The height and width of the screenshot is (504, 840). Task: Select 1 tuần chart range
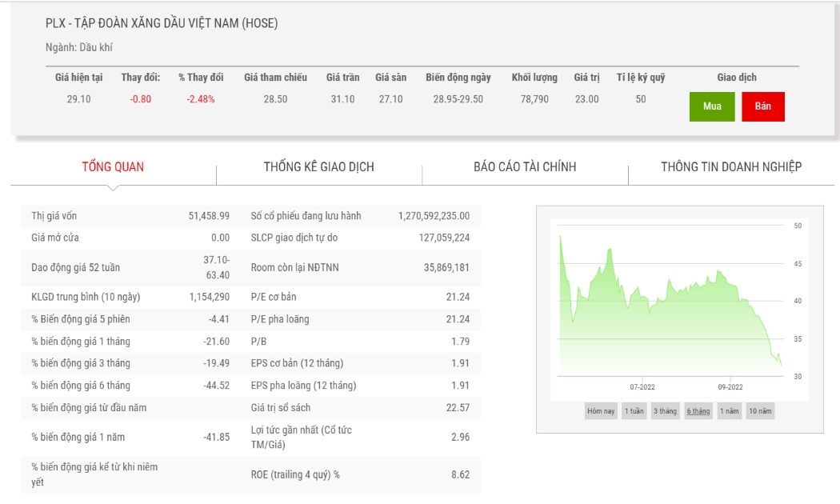point(634,411)
